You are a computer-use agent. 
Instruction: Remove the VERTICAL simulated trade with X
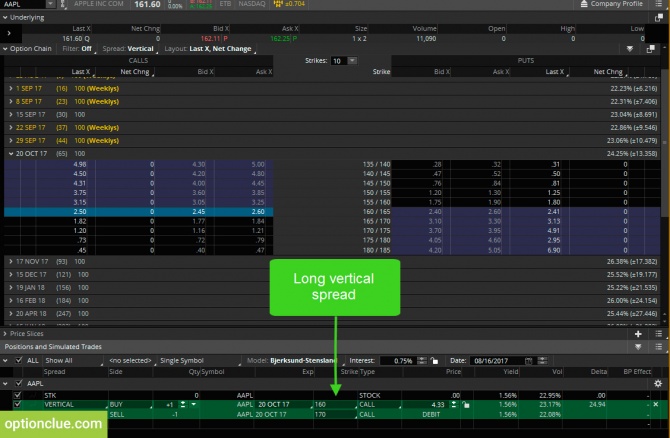coord(656,404)
